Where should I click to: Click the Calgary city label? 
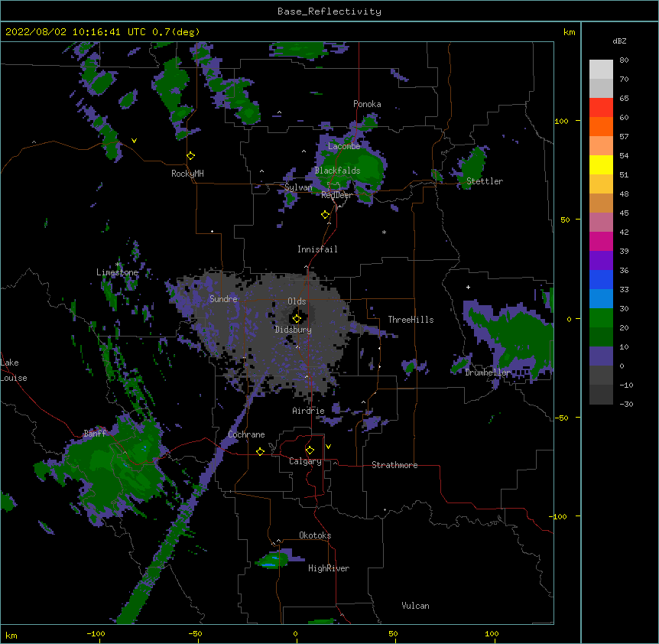tap(305, 461)
